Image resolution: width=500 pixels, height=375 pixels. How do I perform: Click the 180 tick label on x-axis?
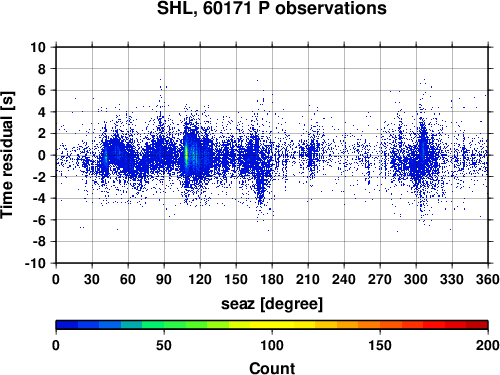(x=272, y=279)
